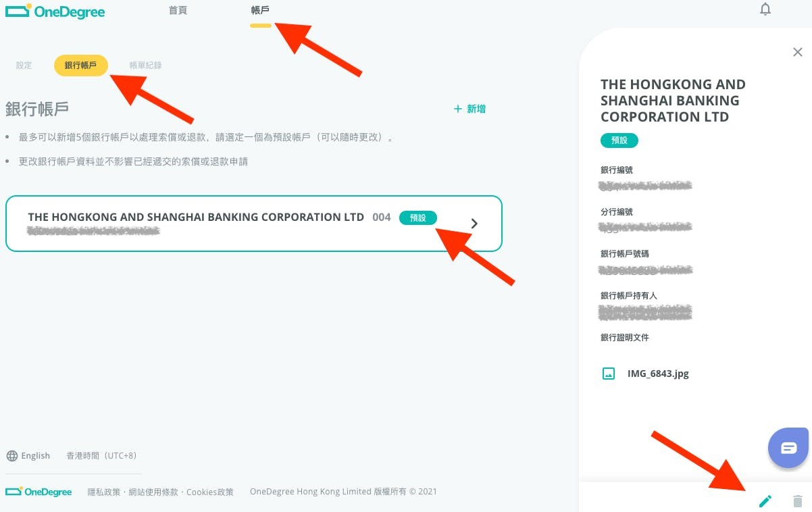
Task: Click the bank code 004 text
Action: point(382,217)
